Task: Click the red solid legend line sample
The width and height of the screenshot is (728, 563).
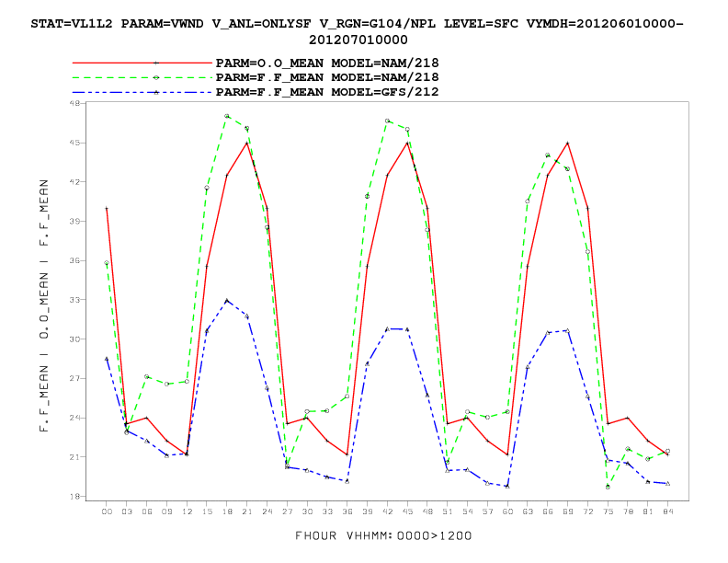Action: [142, 63]
